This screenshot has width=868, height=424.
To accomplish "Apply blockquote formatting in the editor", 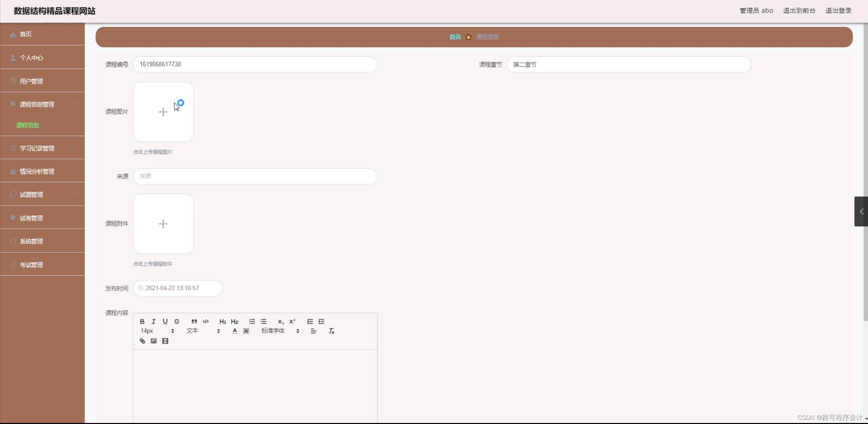I will click(194, 321).
